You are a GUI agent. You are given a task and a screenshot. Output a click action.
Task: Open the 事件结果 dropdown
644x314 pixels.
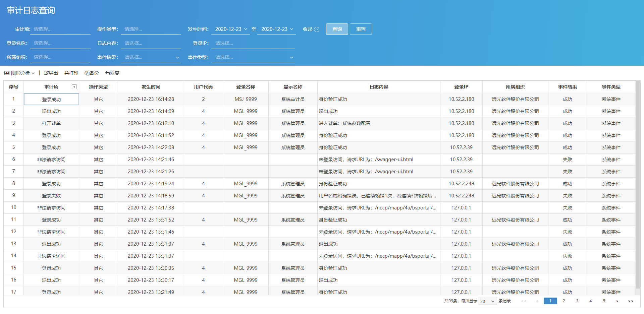coord(151,57)
